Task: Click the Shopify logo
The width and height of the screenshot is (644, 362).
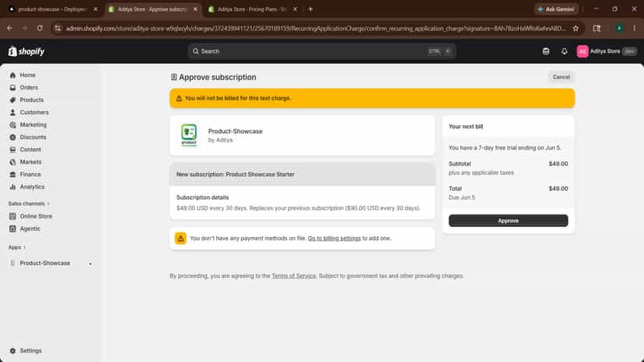Action: click(x=26, y=51)
